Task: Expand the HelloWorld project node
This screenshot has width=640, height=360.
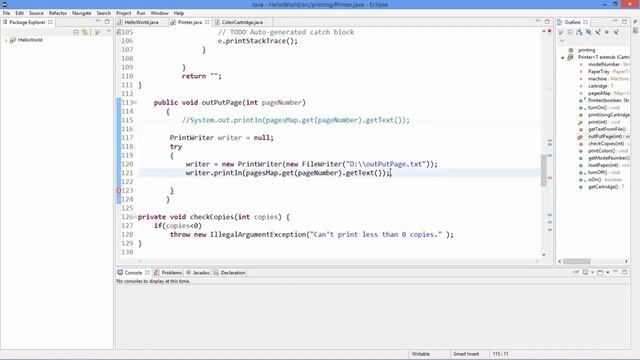Action: [6, 40]
